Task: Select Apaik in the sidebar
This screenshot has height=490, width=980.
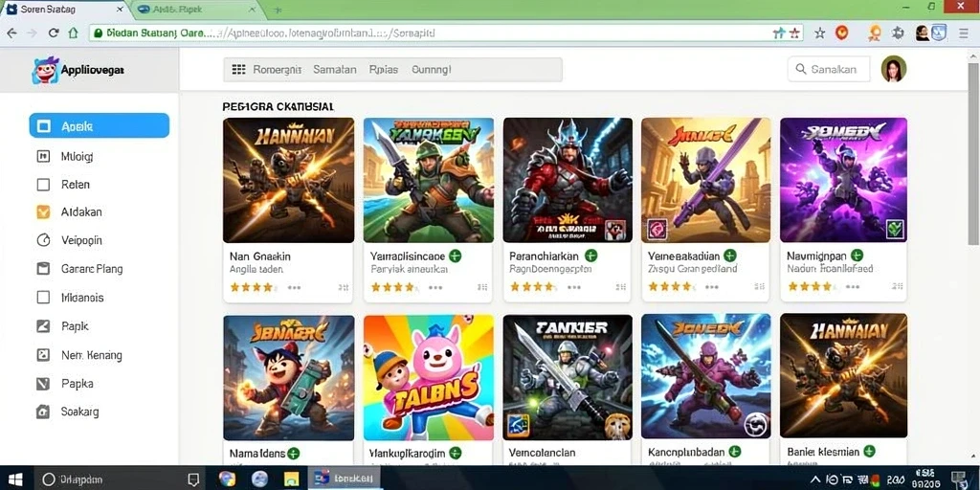Action: (100, 125)
